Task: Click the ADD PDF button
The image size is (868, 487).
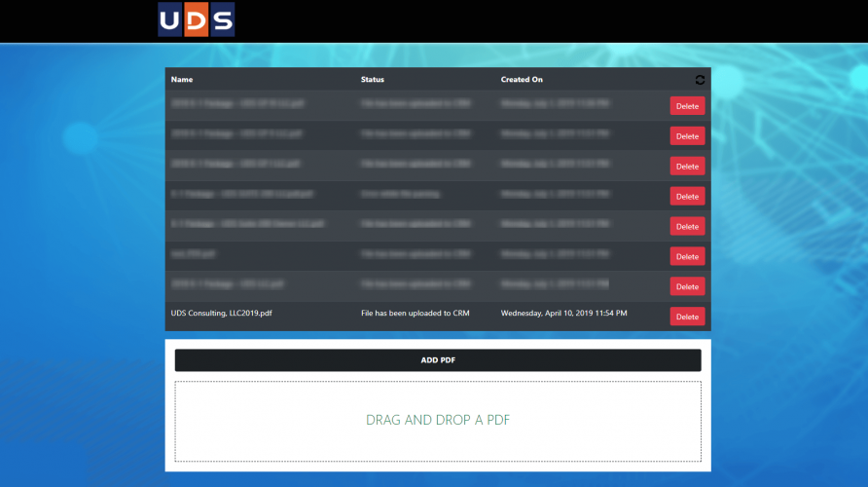Action: (x=438, y=360)
